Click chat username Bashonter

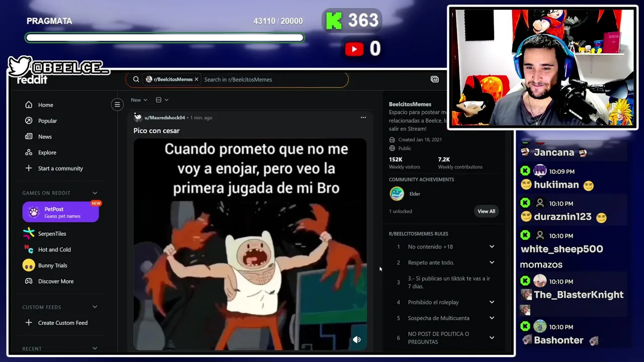click(x=558, y=340)
